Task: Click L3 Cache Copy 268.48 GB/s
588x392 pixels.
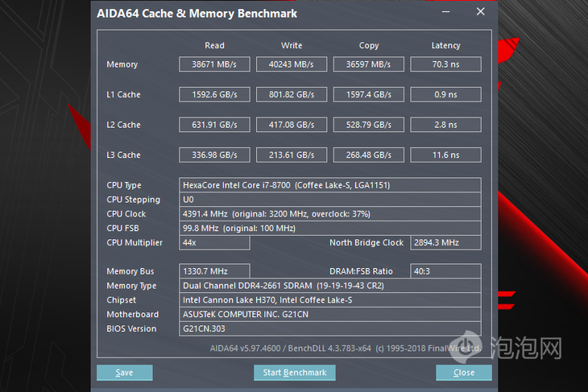Action: 369,155
